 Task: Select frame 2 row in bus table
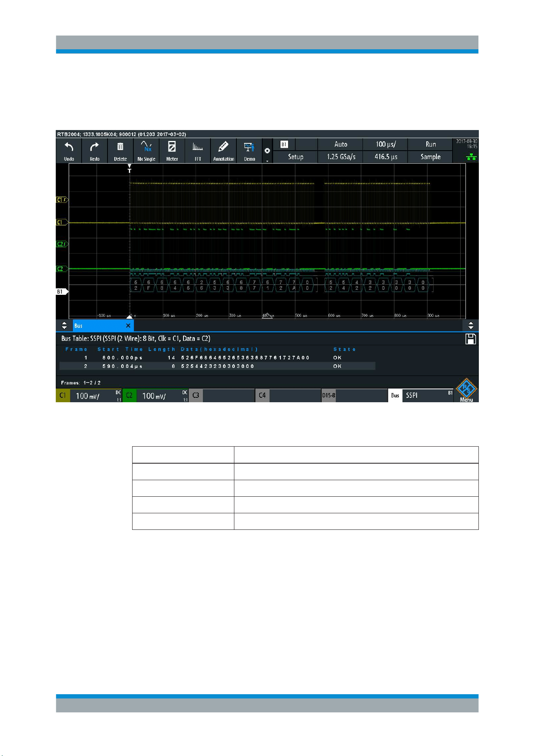217,366
